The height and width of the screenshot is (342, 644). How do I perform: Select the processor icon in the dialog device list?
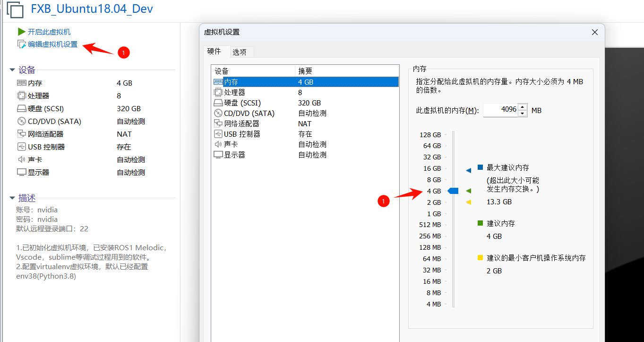pyautogui.click(x=218, y=92)
